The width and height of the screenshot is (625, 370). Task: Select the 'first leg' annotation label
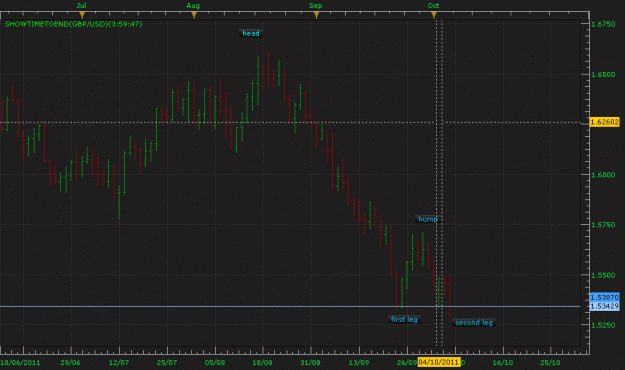point(404,319)
